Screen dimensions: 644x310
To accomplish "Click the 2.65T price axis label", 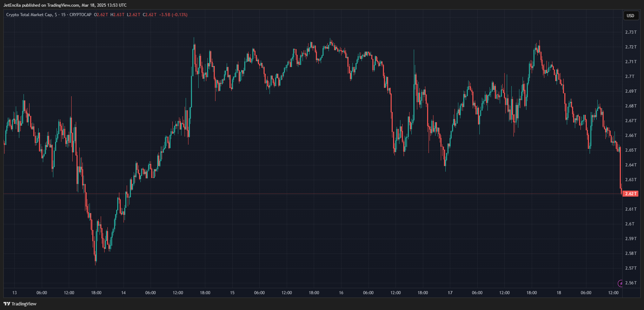I will pyautogui.click(x=631, y=150).
